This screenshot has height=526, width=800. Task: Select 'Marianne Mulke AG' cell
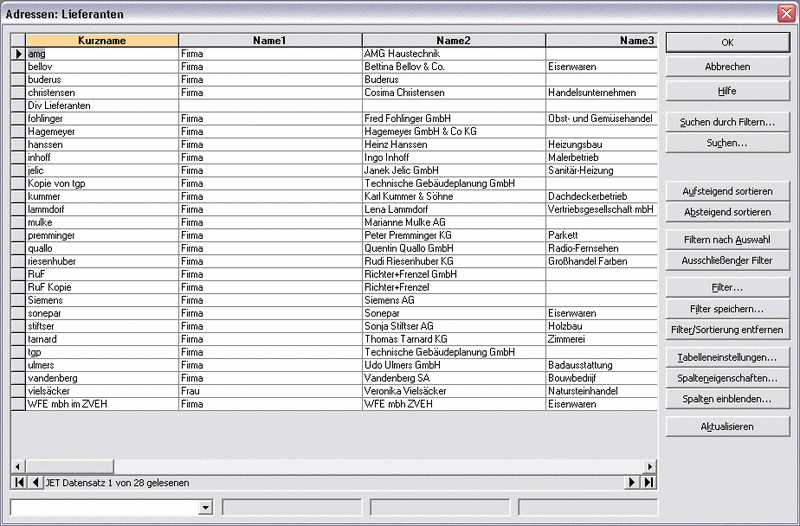coord(454,222)
